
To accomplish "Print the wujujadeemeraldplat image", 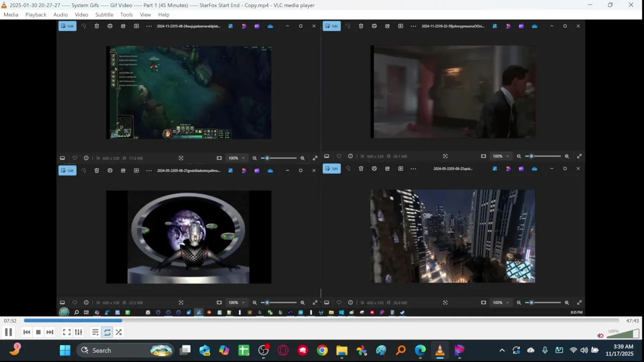I will click(x=110, y=26).
